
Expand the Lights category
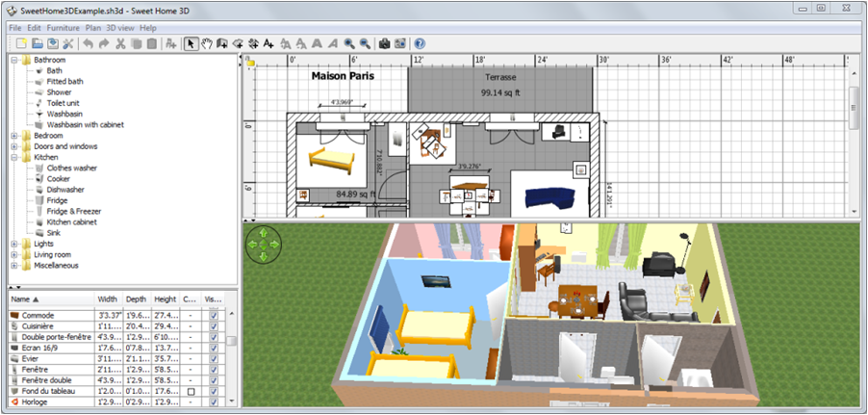(14, 244)
